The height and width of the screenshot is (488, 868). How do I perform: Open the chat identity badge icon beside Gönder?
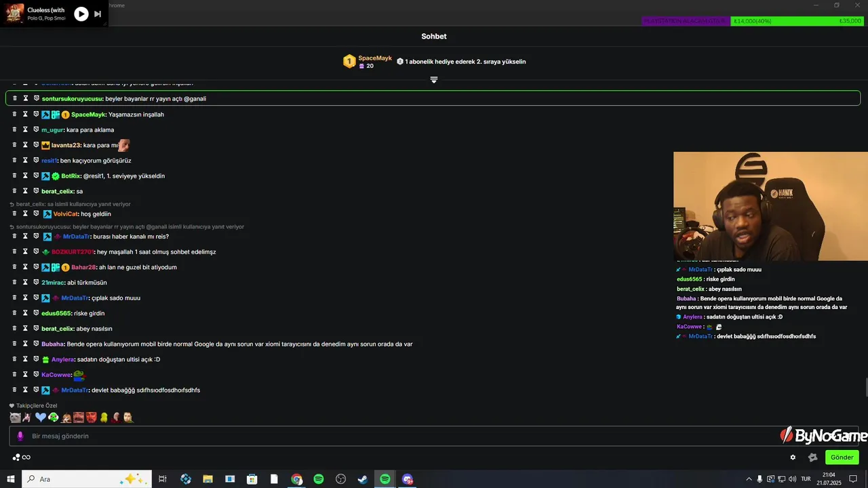coord(812,457)
